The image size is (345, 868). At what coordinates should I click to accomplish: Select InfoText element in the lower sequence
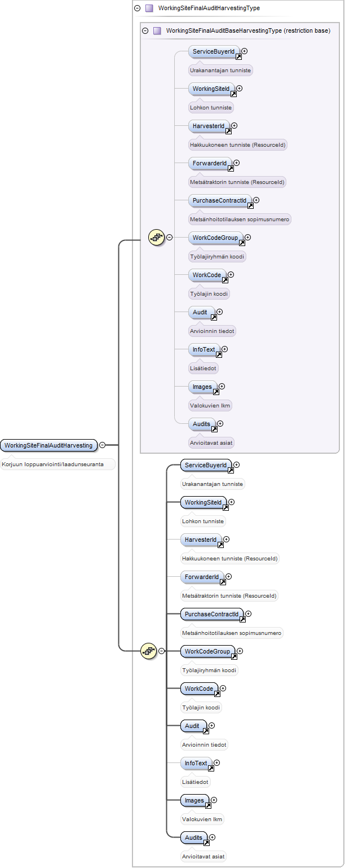(x=196, y=763)
